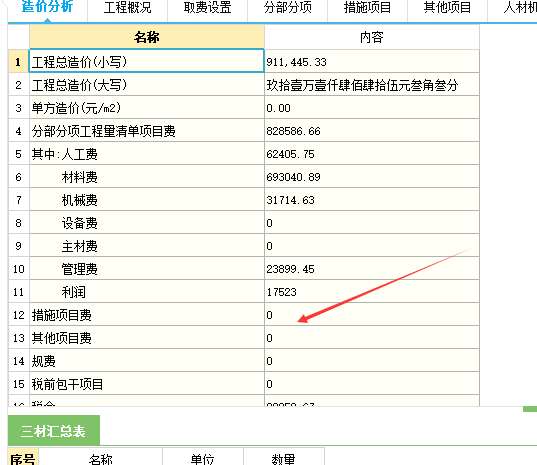
Task: Click the value 31714.63
Action: coord(372,199)
